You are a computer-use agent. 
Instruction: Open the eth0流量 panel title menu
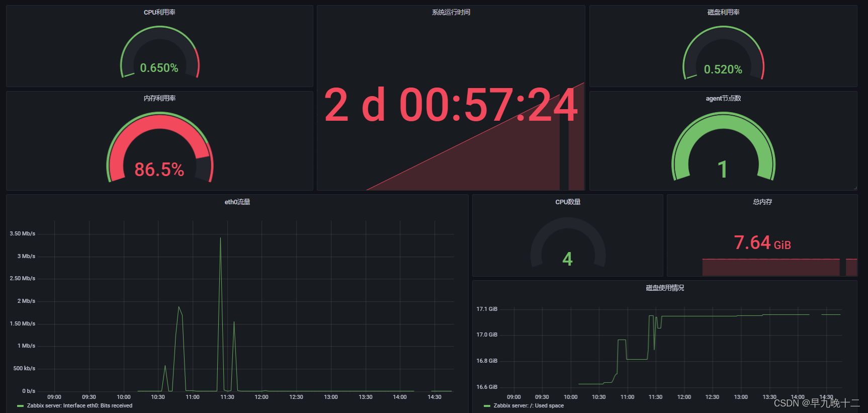pos(237,202)
